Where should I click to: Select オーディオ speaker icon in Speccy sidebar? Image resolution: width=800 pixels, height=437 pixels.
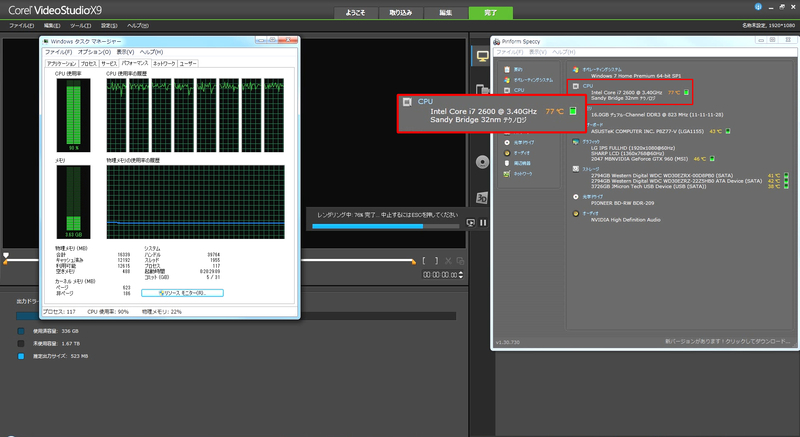click(507, 153)
